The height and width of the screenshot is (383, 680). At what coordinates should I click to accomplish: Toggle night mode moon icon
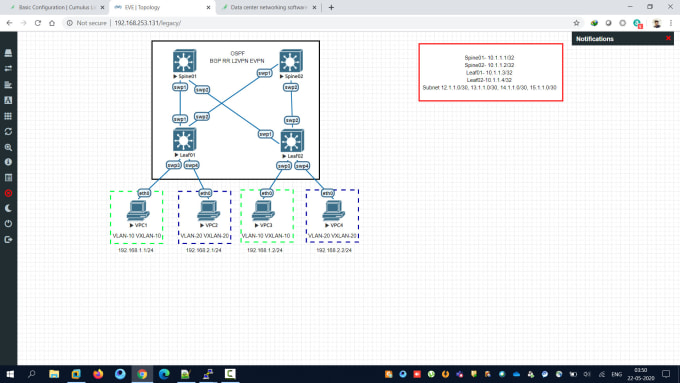pyautogui.click(x=8, y=208)
